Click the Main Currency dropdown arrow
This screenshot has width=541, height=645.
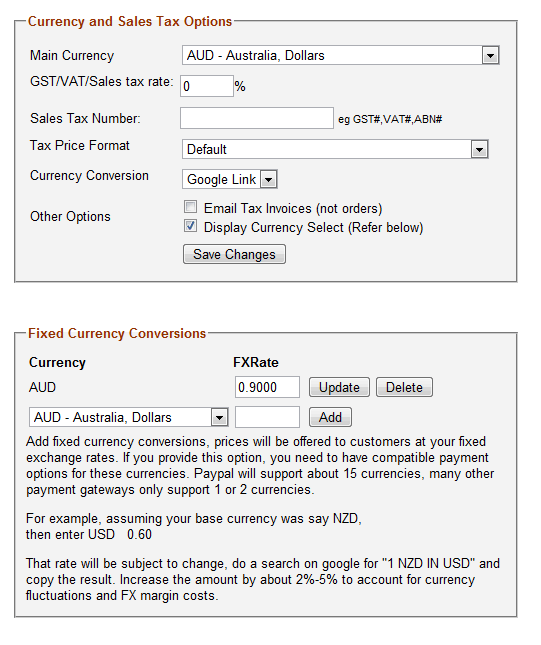(x=490, y=56)
